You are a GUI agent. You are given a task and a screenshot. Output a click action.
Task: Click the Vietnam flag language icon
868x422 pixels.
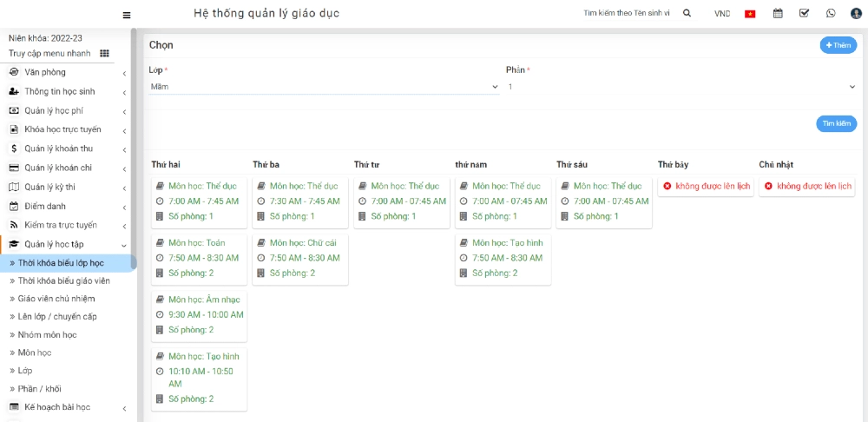pyautogui.click(x=750, y=14)
